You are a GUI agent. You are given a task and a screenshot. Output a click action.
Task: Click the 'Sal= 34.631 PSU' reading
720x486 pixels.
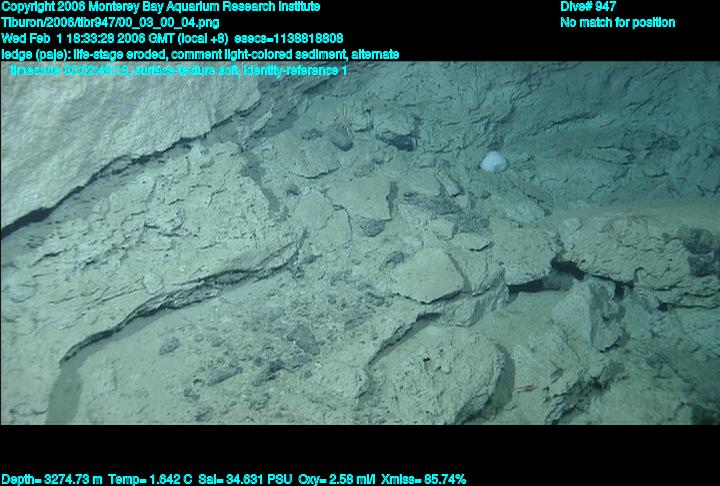click(245, 479)
